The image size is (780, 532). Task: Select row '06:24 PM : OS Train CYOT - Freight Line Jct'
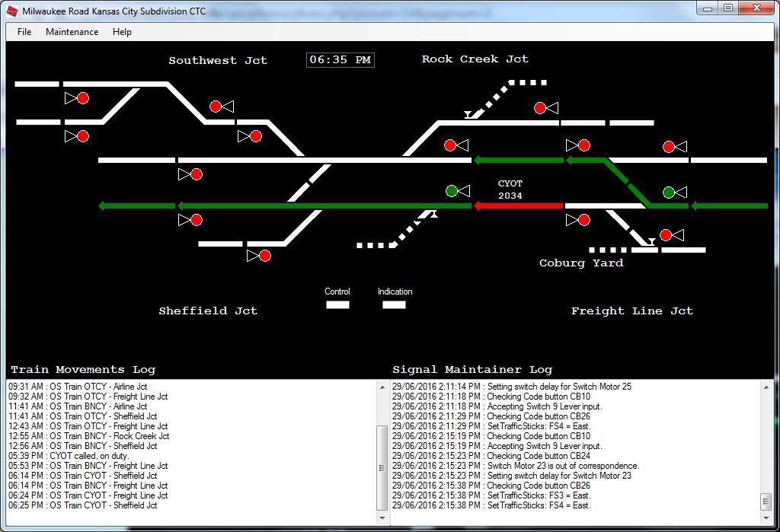pos(88,495)
